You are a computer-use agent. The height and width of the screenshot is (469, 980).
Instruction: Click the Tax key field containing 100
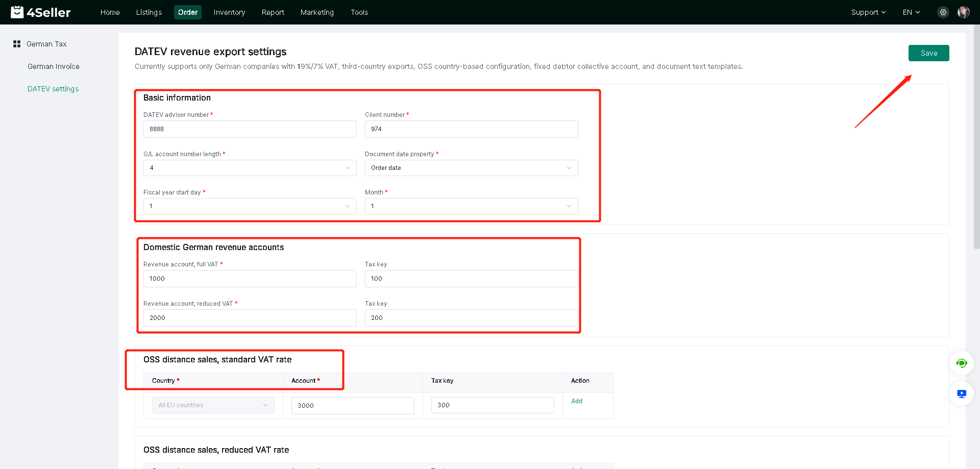[472, 279]
